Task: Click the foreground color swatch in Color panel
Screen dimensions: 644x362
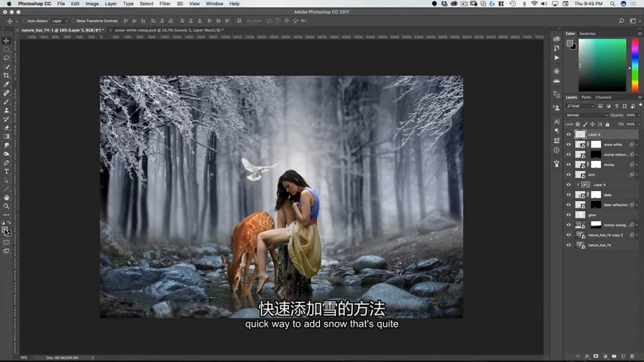Action: 570,43
